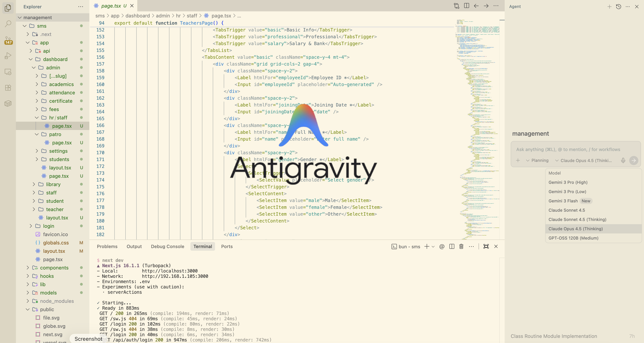Open editor more actions ellipsis

(496, 6)
